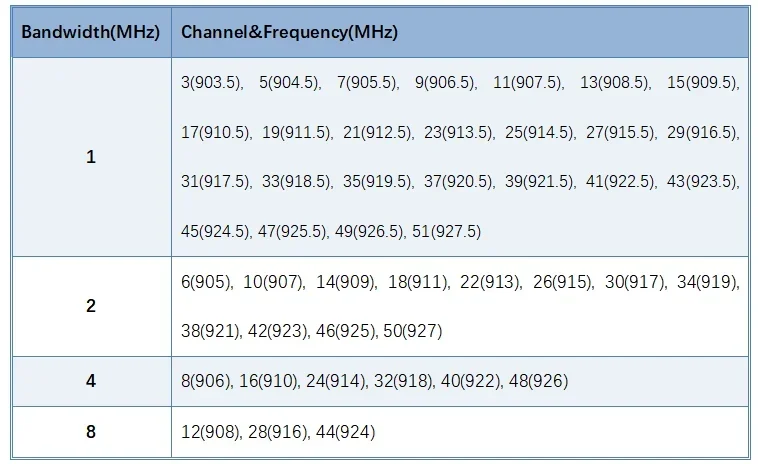This screenshot has height=464, width=758.
Task: Select the bandwidth 1 row cell
Action: click(x=91, y=157)
